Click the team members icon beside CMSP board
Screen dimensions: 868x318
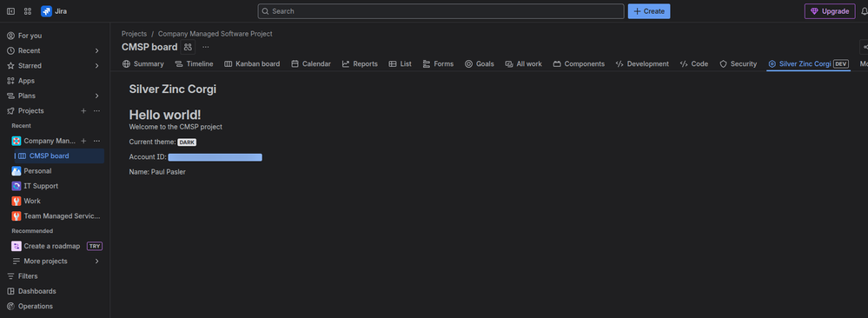pos(189,47)
